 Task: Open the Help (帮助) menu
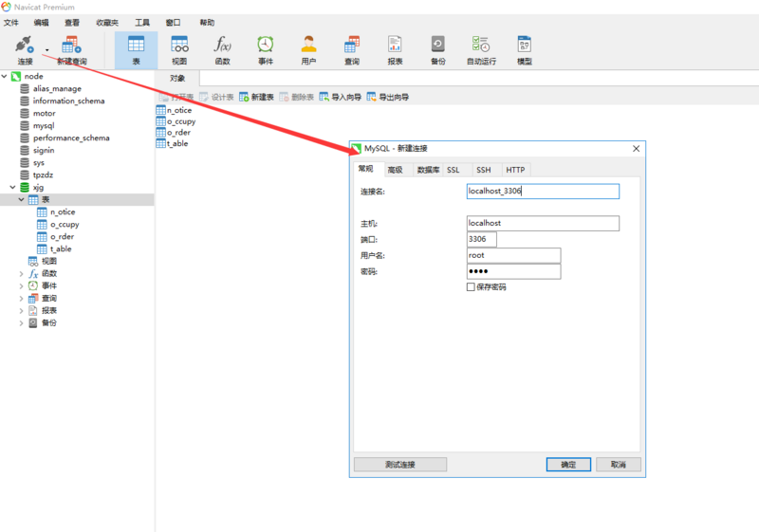tap(207, 22)
